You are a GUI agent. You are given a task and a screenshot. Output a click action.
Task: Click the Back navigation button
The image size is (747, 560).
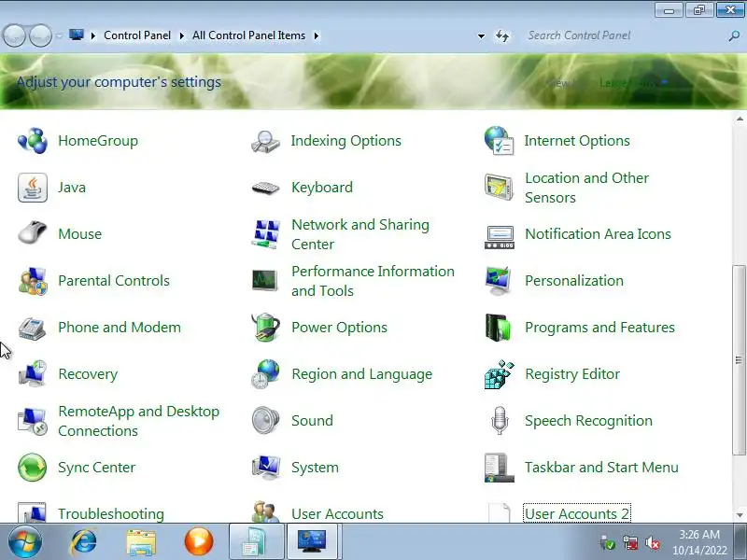[14, 35]
